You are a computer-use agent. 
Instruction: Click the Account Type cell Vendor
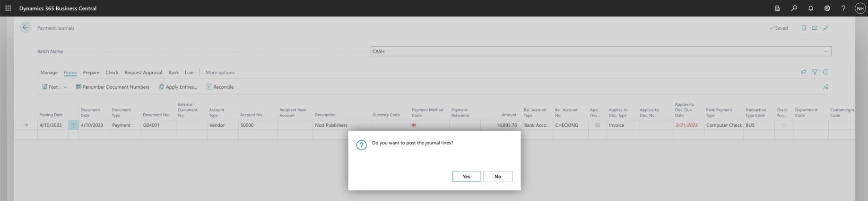[223, 125]
